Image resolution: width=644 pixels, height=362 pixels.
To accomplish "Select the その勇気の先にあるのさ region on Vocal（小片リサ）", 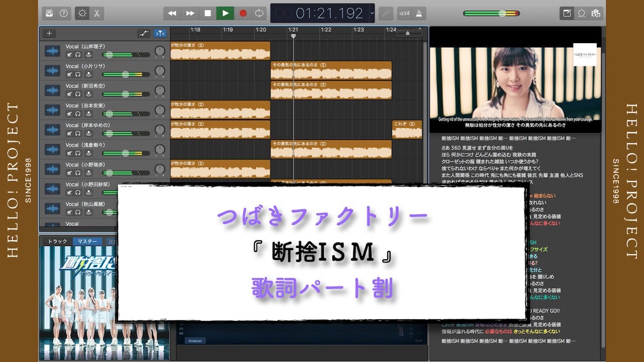I will [x=331, y=70].
